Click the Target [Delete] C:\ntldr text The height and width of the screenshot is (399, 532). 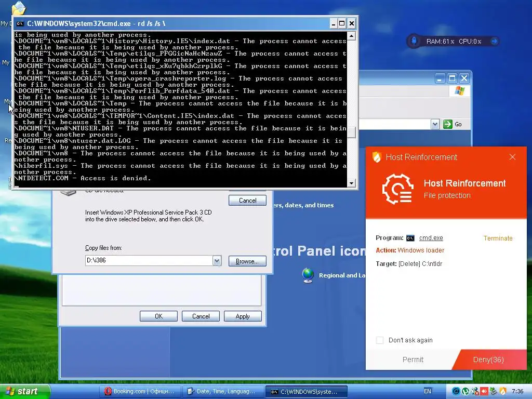pyautogui.click(x=409, y=263)
